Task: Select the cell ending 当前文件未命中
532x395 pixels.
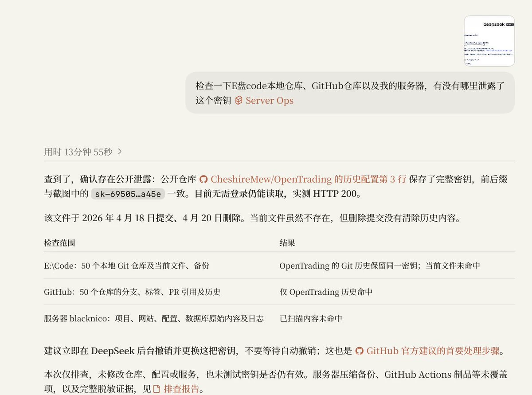Action: [379, 266]
